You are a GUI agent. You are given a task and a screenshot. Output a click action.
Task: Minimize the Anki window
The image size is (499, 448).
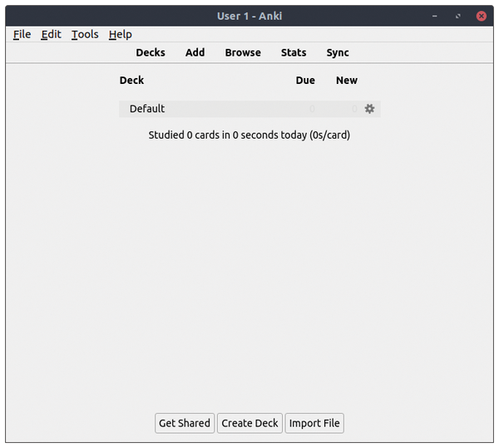[435, 16]
